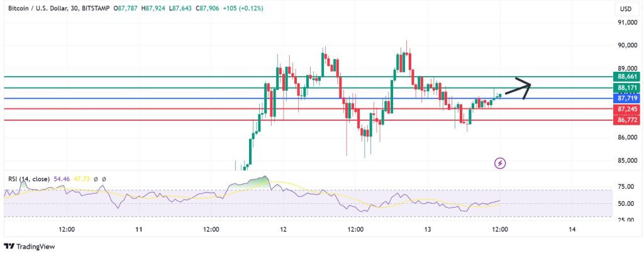
Task: Click the open price O87,787 value
Action: [126, 8]
